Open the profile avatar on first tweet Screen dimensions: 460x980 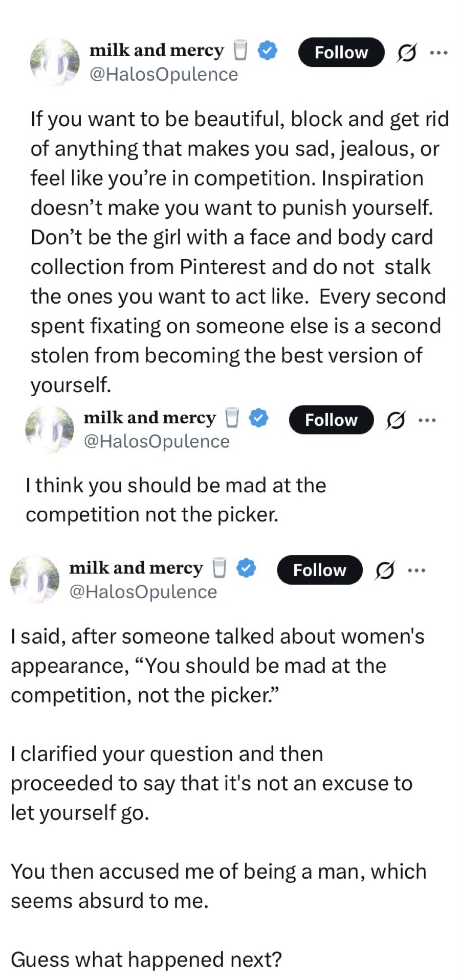tap(55, 62)
